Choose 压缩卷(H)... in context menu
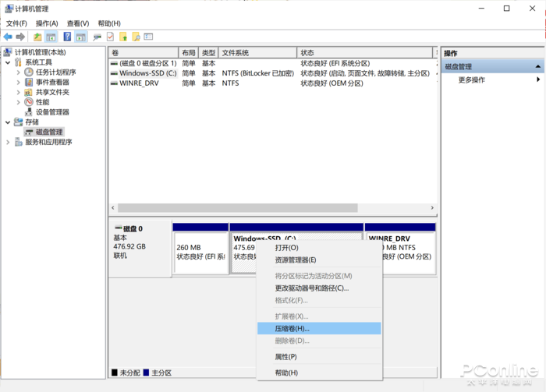Screen dimensions: 546x392 click(x=319, y=328)
